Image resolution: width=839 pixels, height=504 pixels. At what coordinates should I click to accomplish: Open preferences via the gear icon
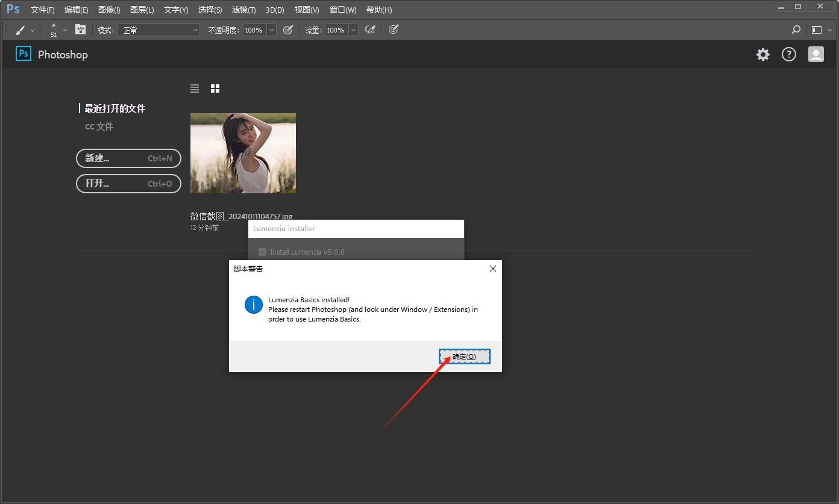763,55
